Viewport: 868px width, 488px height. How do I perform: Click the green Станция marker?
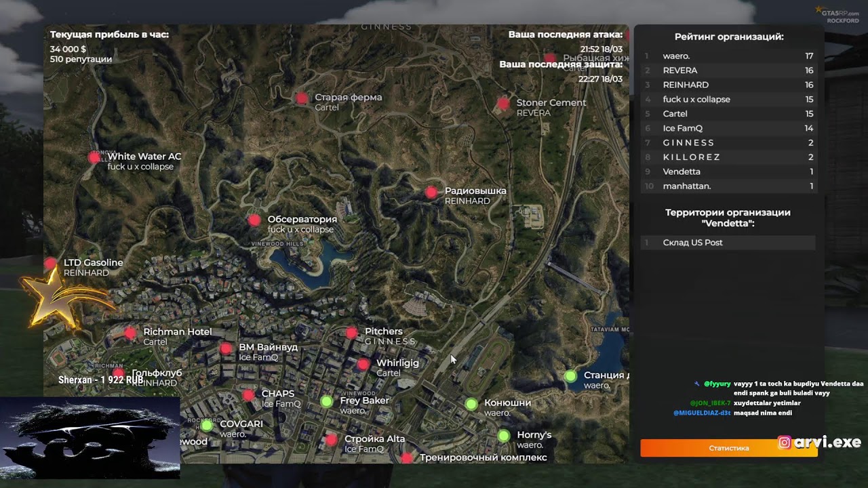click(571, 376)
